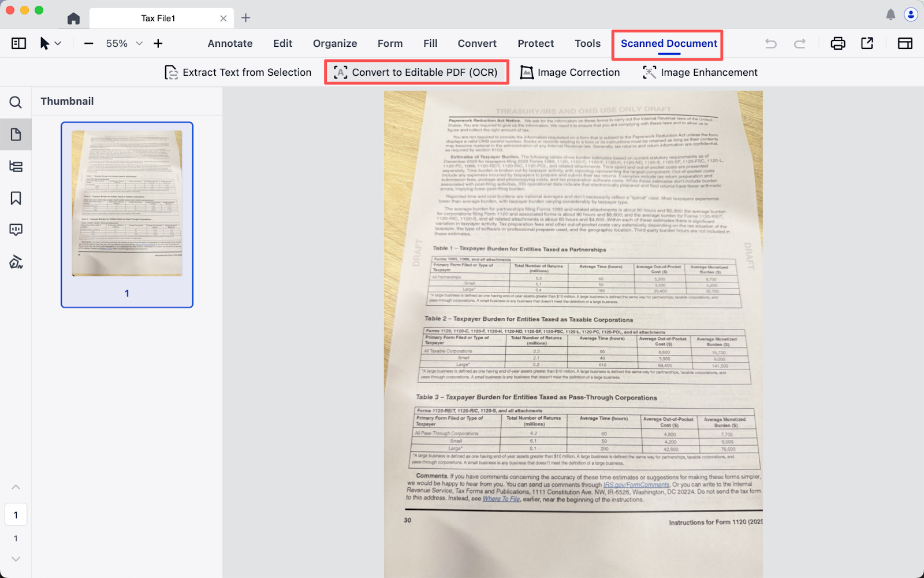Go to next page with down chevron

pos(16,559)
